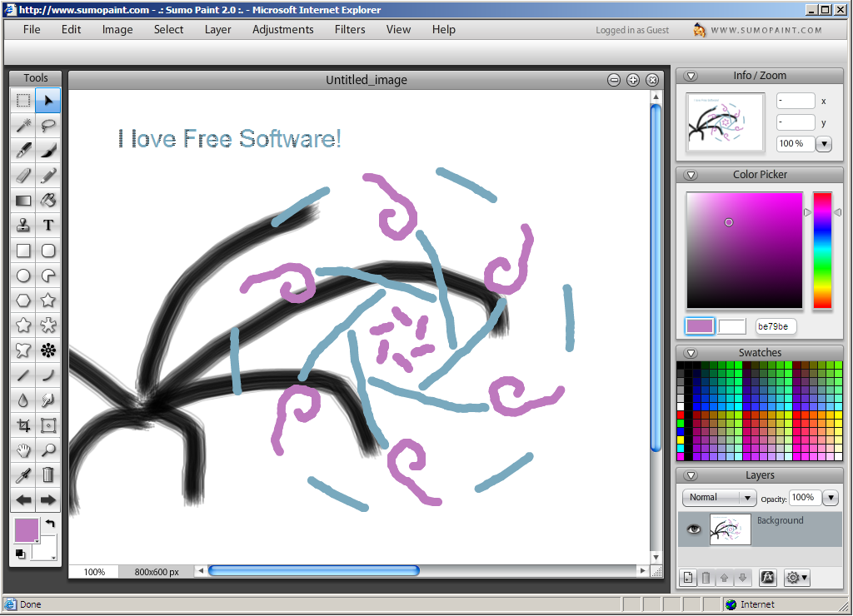This screenshot has width=853, height=616.
Task: Click the purple foreground color in Color Picker
Action: (x=700, y=326)
